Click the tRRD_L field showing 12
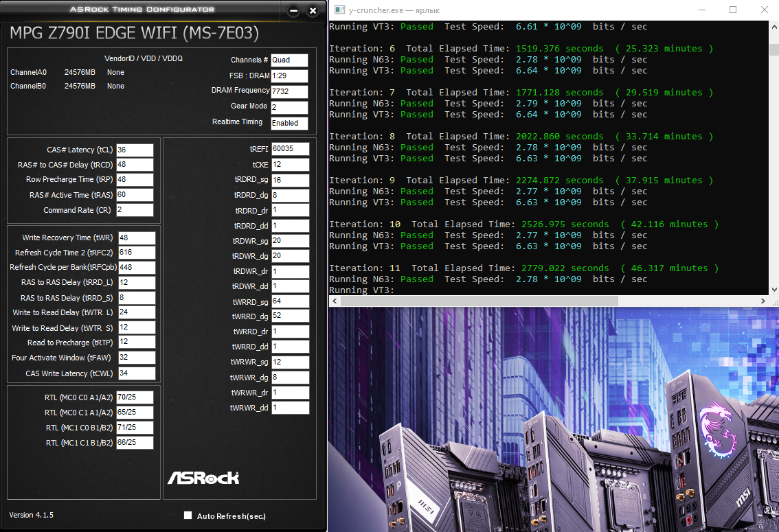Viewport: 779px width, 532px height. (137, 282)
